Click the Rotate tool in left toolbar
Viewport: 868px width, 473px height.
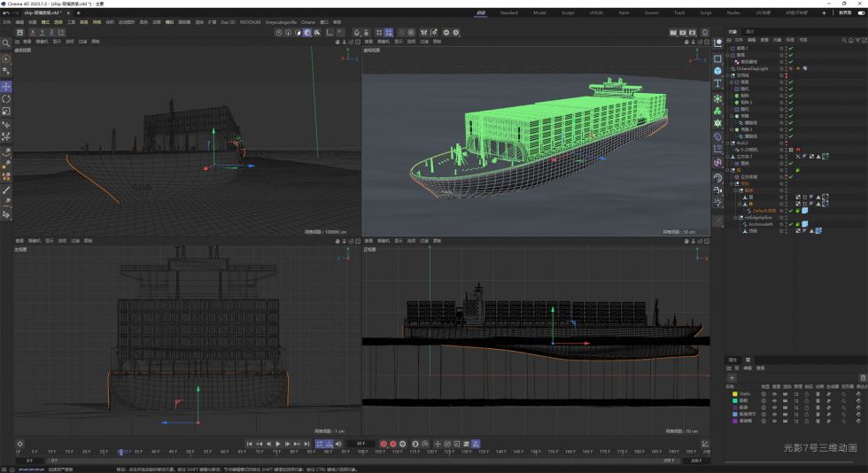[6, 99]
